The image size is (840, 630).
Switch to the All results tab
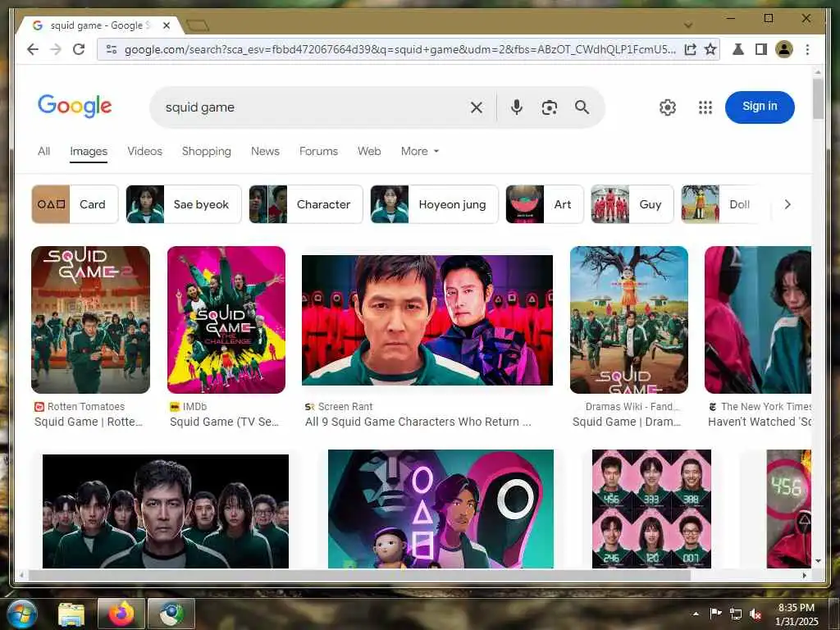click(x=44, y=152)
